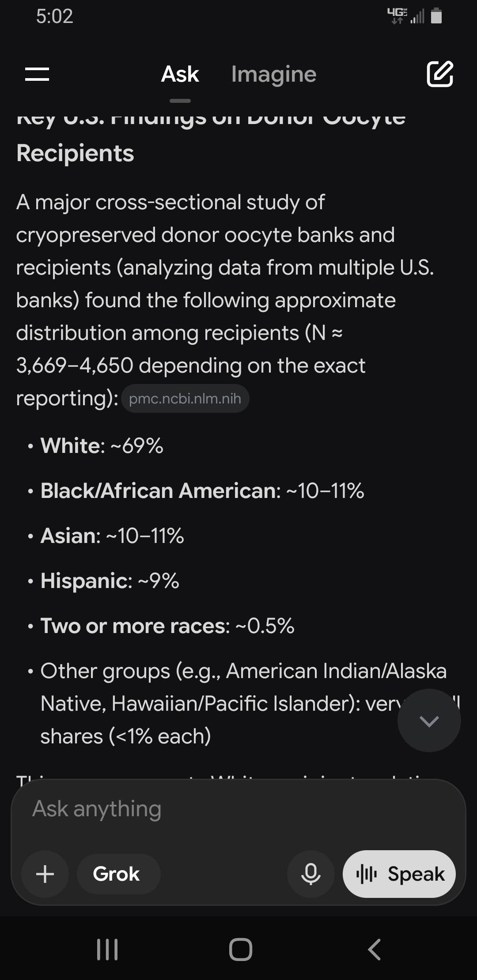Tap the Hispanic ~9% bullet
The image size is (477, 980).
(x=110, y=580)
